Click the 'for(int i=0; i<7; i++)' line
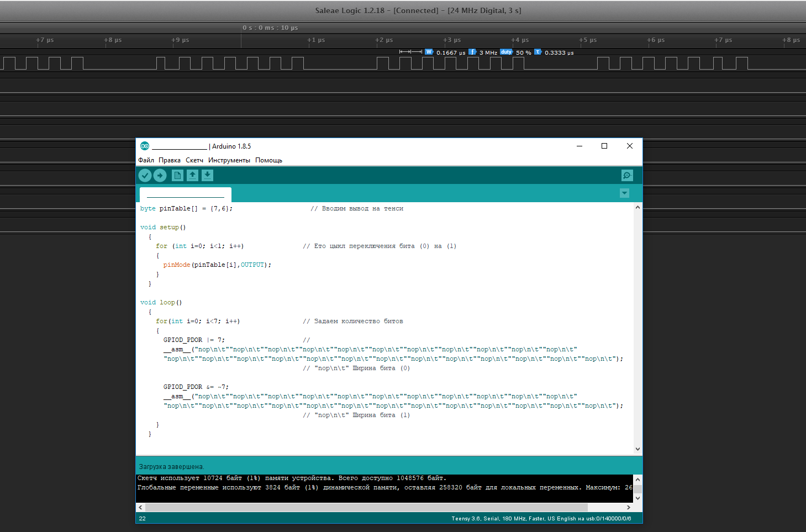This screenshot has height=532, width=806. point(198,322)
